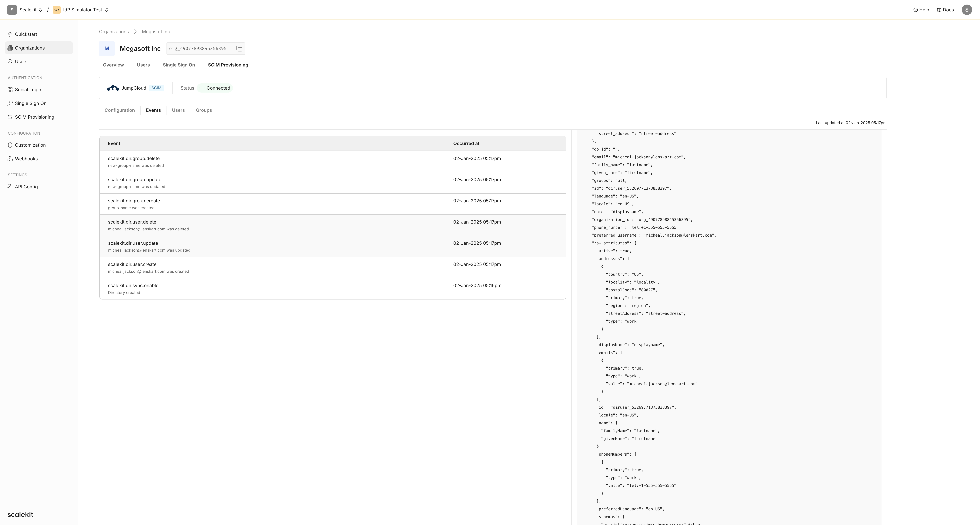Click the JSON "email" line in payload
The width and height of the screenshot is (980, 525).
point(638,157)
